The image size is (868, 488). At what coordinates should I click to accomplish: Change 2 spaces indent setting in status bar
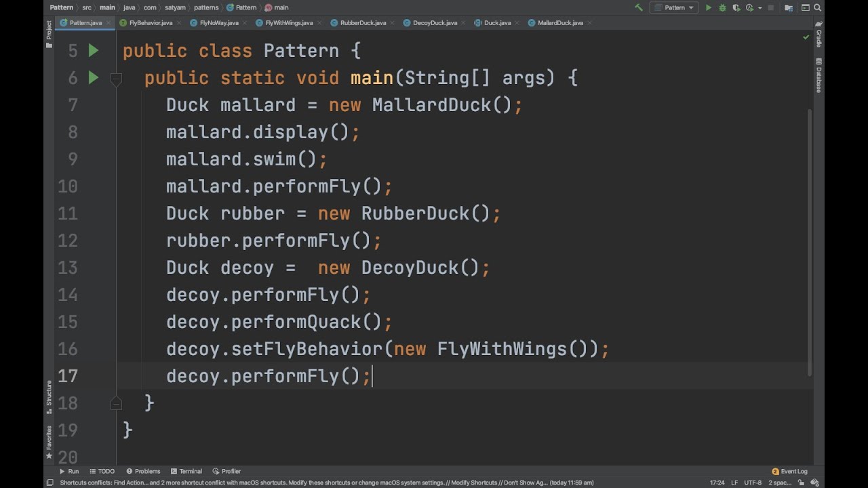click(x=780, y=483)
